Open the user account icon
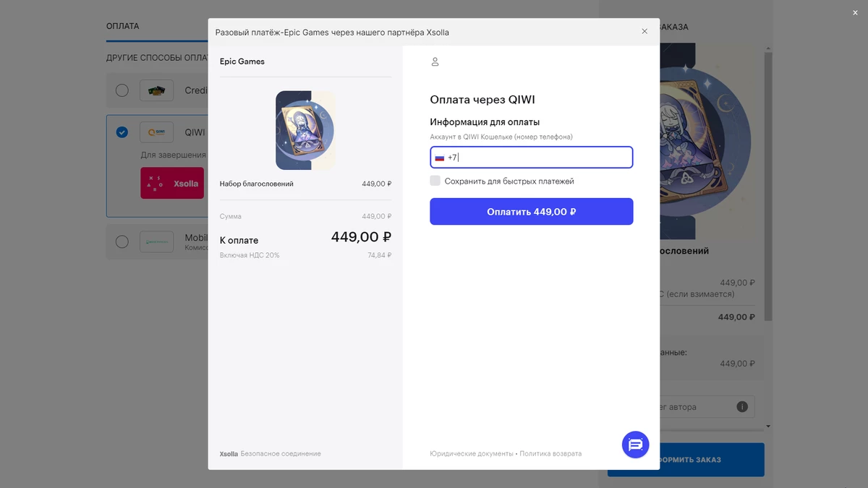 (435, 61)
